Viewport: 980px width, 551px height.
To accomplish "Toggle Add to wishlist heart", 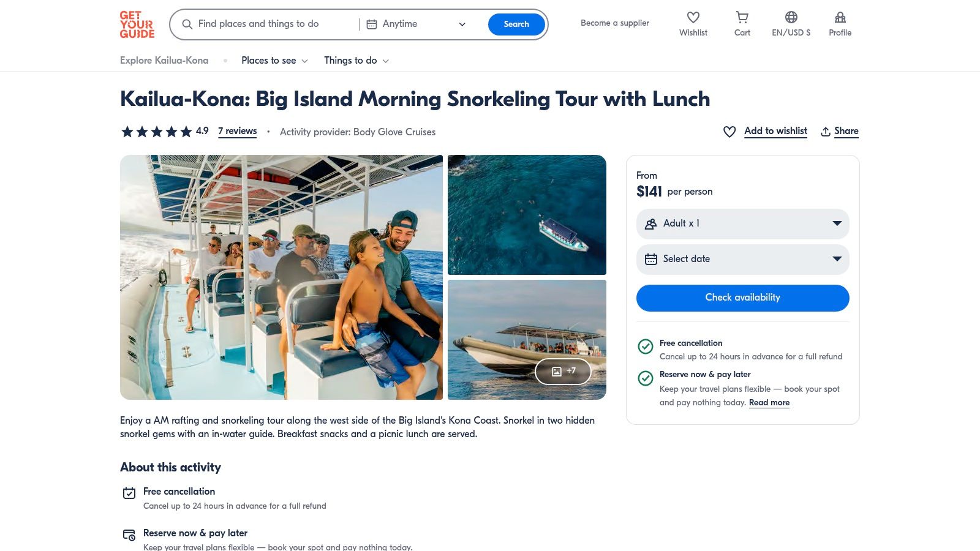I will (729, 132).
